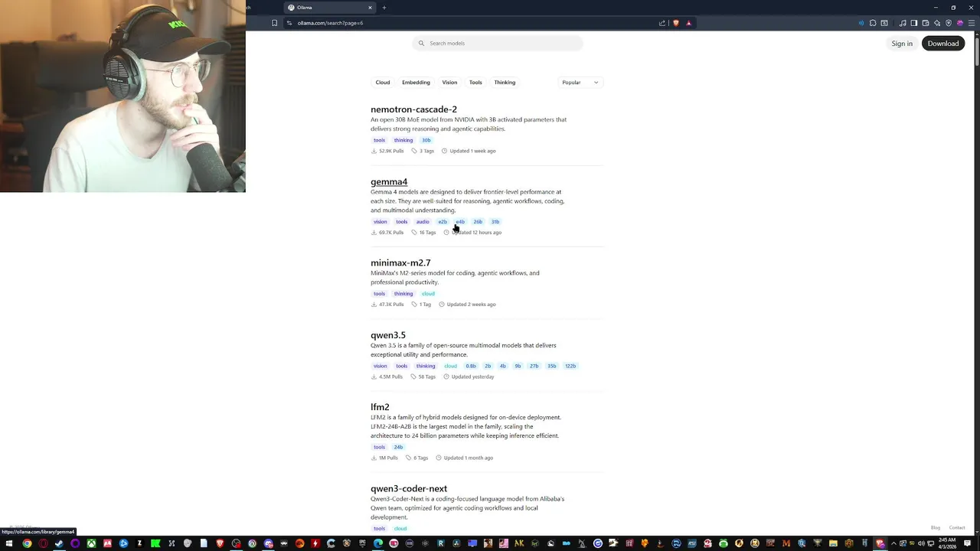Click the taskbar clock showing 2:45 AM
The height and width of the screenshot is (551, 980).
tap(946, 543)
